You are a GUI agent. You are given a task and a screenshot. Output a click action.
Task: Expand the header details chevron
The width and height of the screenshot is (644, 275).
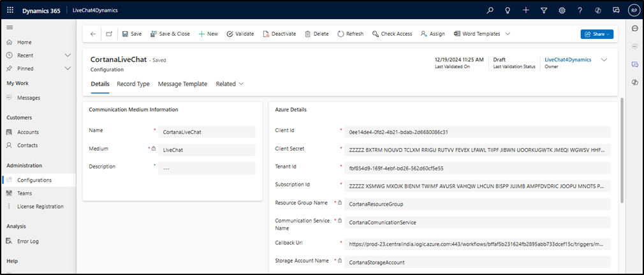(x=604, y=60)
